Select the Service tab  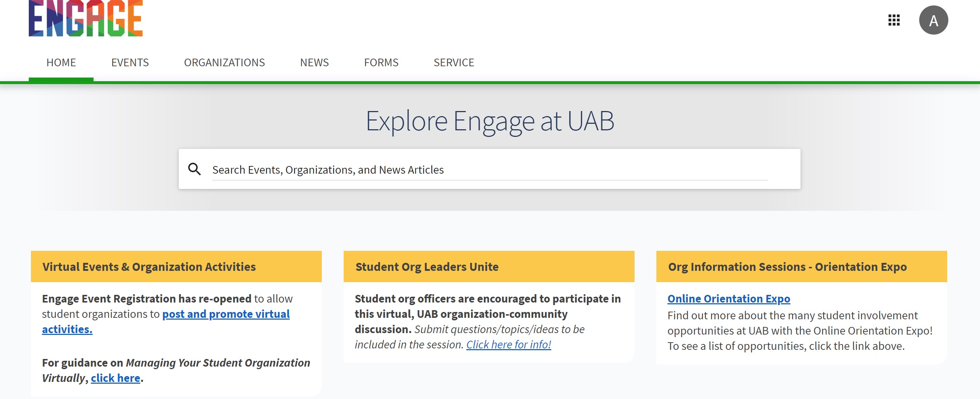tap(454, 62)
